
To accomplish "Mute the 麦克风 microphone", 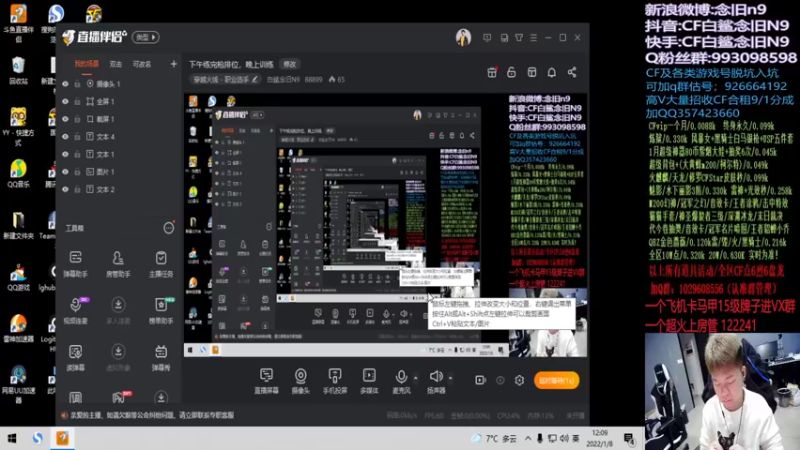I will [401, 381].
